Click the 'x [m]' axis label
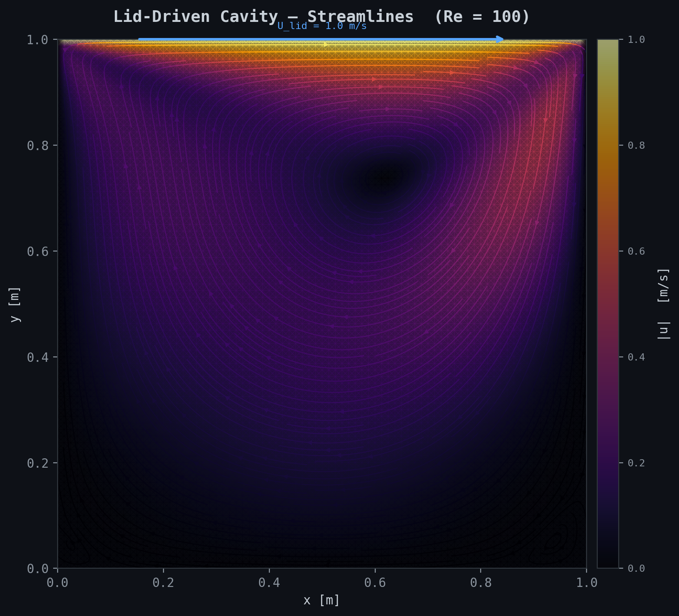The image size is (679, 616). point(322,600)
